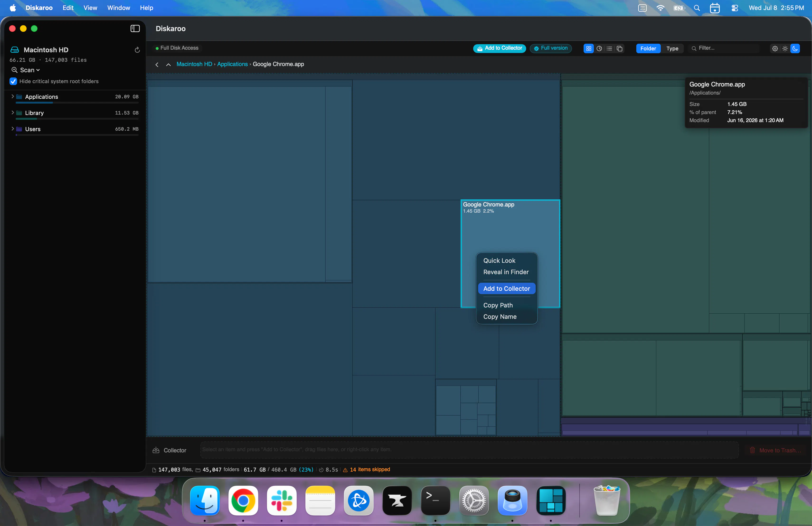This screenshot has height=526, width=812.
Task: Click the 11.53 GB Library size
Action: [127, 113]
